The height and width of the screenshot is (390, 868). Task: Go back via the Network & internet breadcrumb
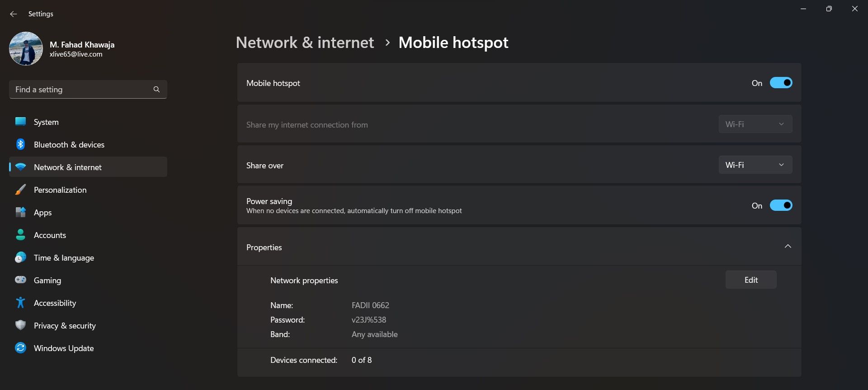point(304,42)
